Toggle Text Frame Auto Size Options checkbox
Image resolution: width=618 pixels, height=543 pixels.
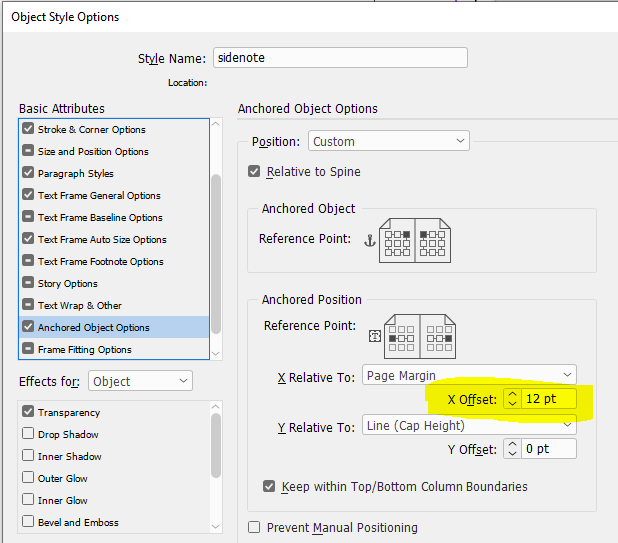pos(28,238)
